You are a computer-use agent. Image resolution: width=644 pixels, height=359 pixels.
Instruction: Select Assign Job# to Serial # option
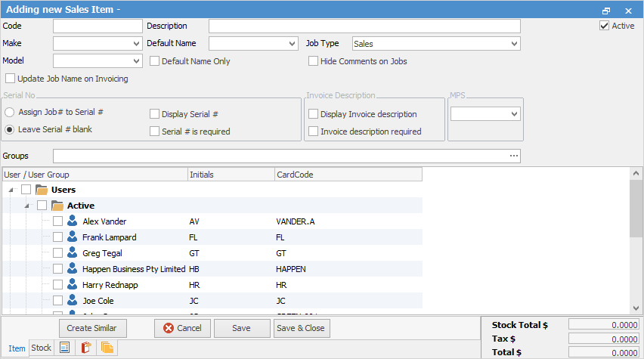click(x=9, y=112)
